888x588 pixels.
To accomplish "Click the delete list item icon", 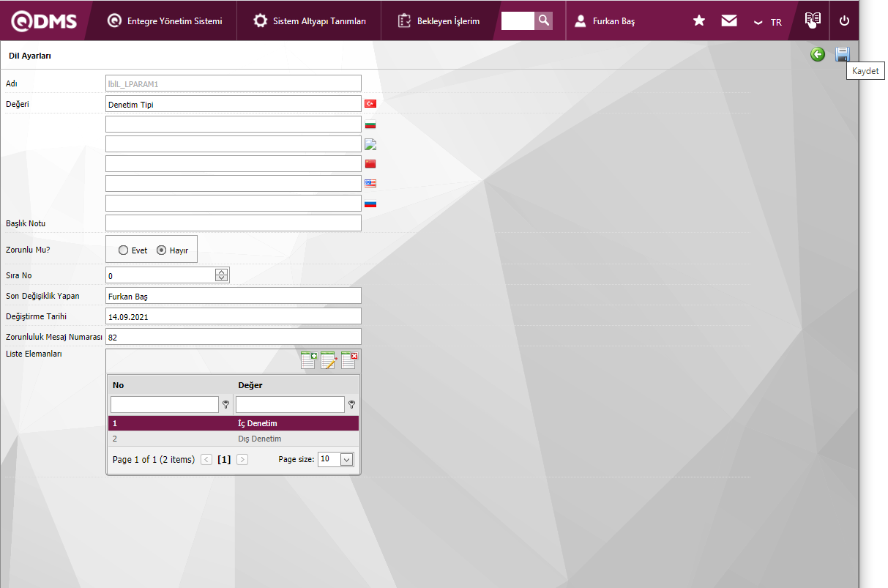I will point(349,360).
